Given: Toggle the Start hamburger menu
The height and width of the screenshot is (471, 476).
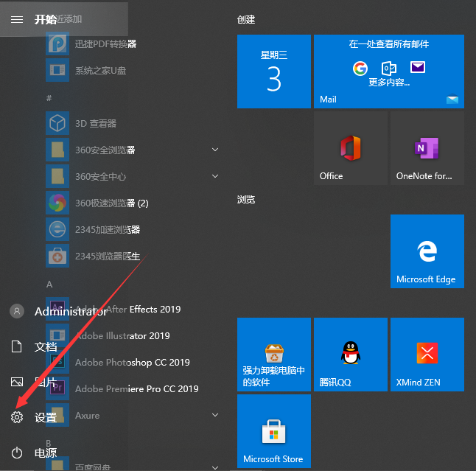Looking at the screenshot, I should click(17, 19).
